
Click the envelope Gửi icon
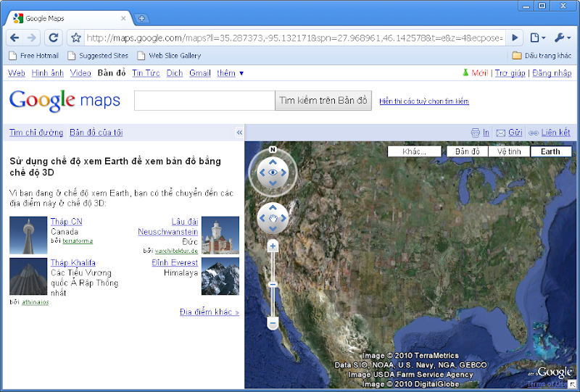(500, 133)
